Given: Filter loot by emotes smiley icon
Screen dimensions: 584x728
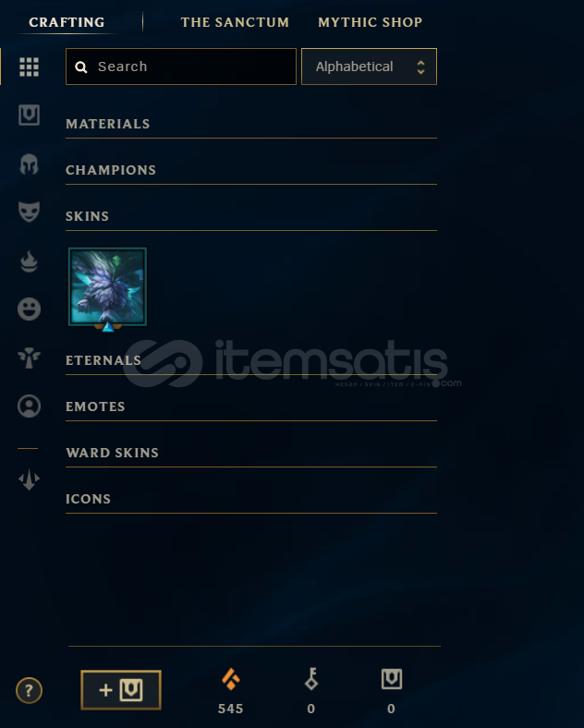Looking at the screenshot, I should 29,309.
